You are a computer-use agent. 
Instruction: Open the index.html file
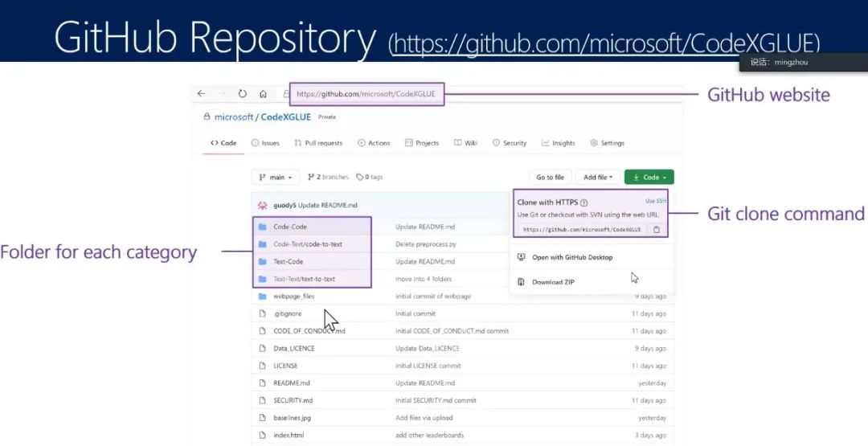[x=289, y=435]
